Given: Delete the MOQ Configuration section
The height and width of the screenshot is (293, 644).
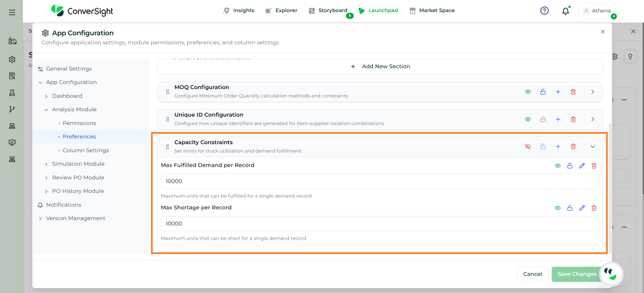Looking at the screenshot, I should (573, 92).
